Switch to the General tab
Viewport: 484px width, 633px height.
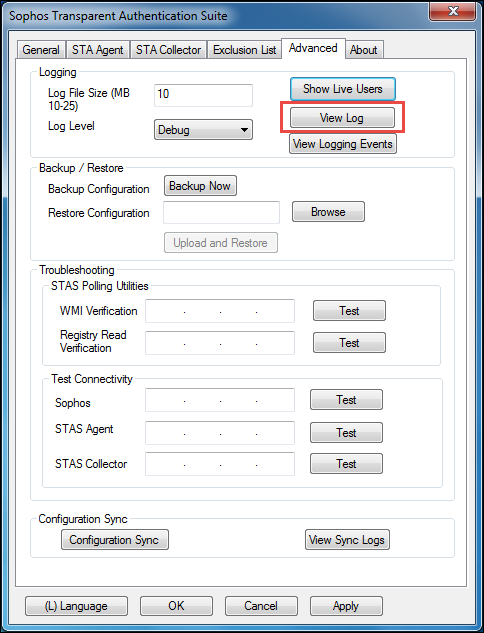coord(41,50)
